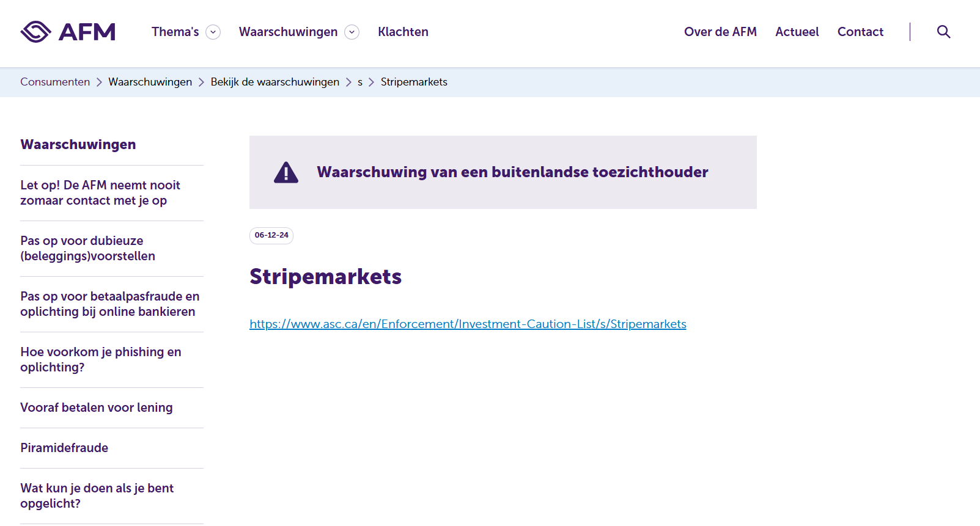Viewport: 980px width, 526px height.
Task: Go to Klachten page
Action: pos(403,32)
